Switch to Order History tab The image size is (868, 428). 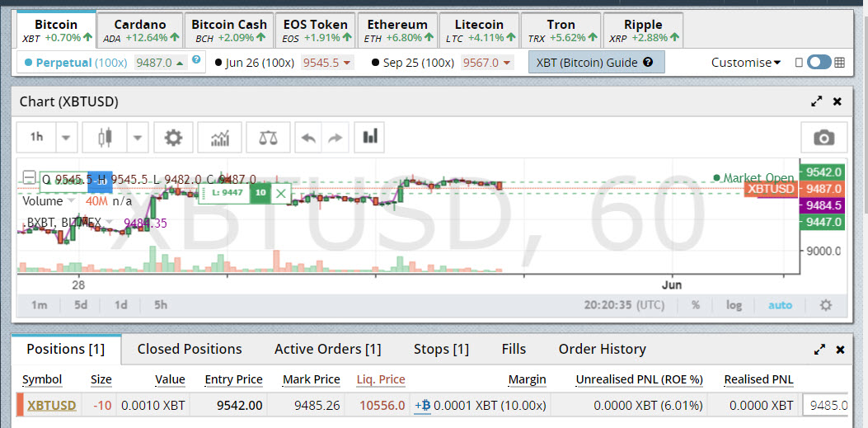[x=603, y=350]
